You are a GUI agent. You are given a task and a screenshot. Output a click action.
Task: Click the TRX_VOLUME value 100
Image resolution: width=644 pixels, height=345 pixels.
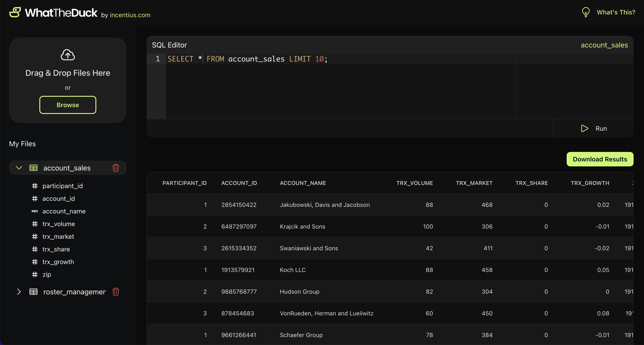pyautogui.click(x=428, y=227)
